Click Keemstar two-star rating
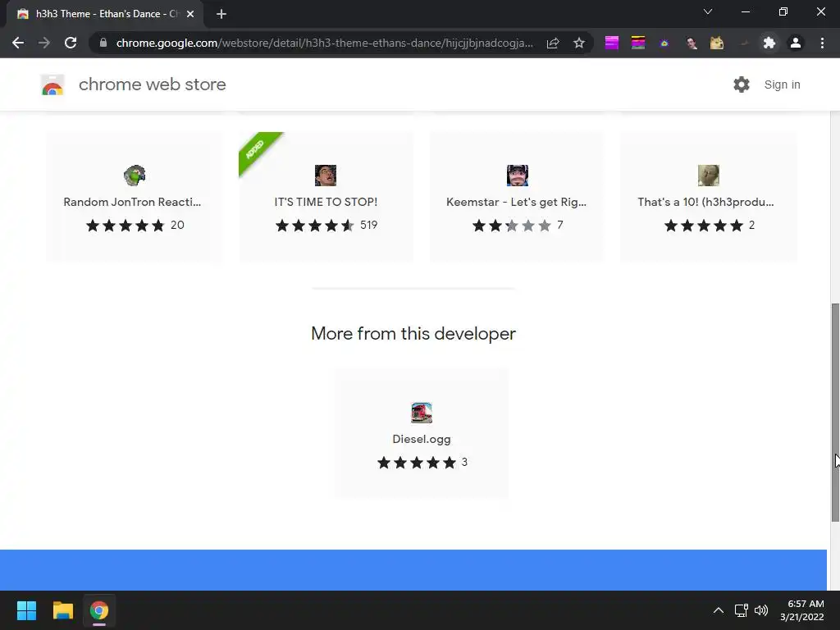 click(512, 226)
